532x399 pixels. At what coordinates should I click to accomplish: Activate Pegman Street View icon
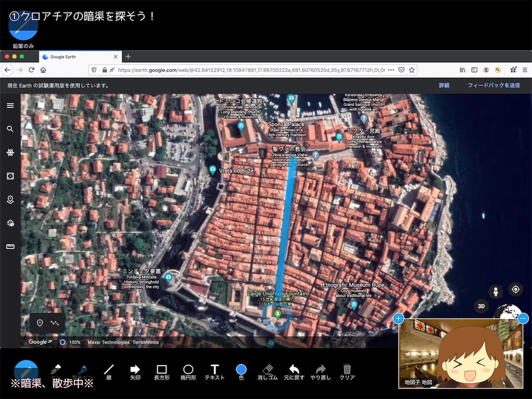click(x=495, y=291)
